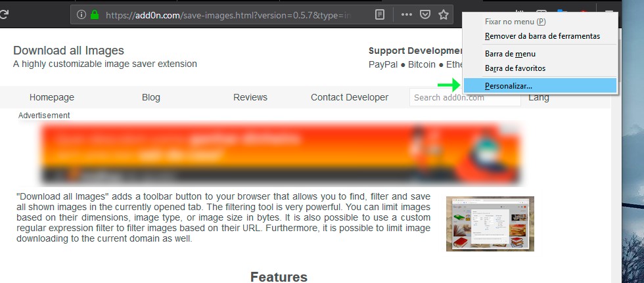Click the 'Advertisement' label
The width and height of the screenshot is (644, 283).
44,116
